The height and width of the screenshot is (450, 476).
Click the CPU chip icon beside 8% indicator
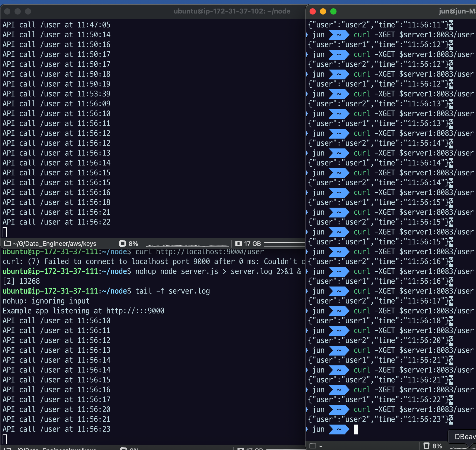click(122, 243)
